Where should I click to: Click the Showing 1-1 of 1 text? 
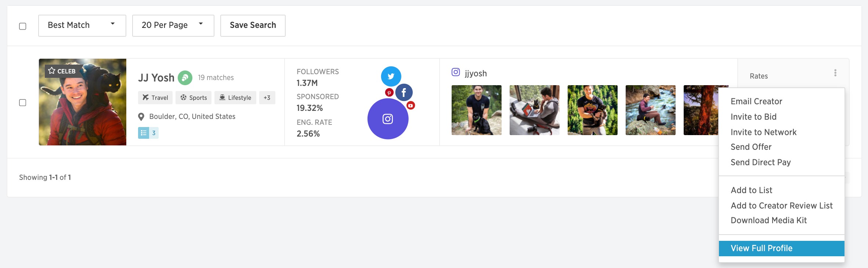pos(45,177)
